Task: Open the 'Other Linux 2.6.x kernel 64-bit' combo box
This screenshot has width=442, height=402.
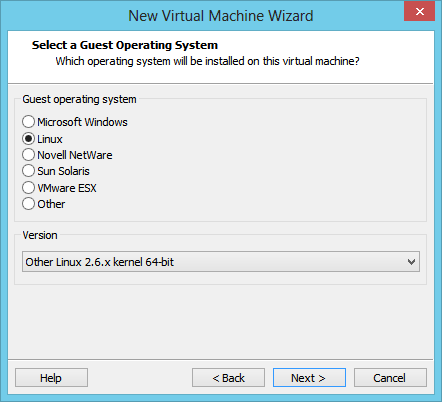Action: [x=221, y=262]
